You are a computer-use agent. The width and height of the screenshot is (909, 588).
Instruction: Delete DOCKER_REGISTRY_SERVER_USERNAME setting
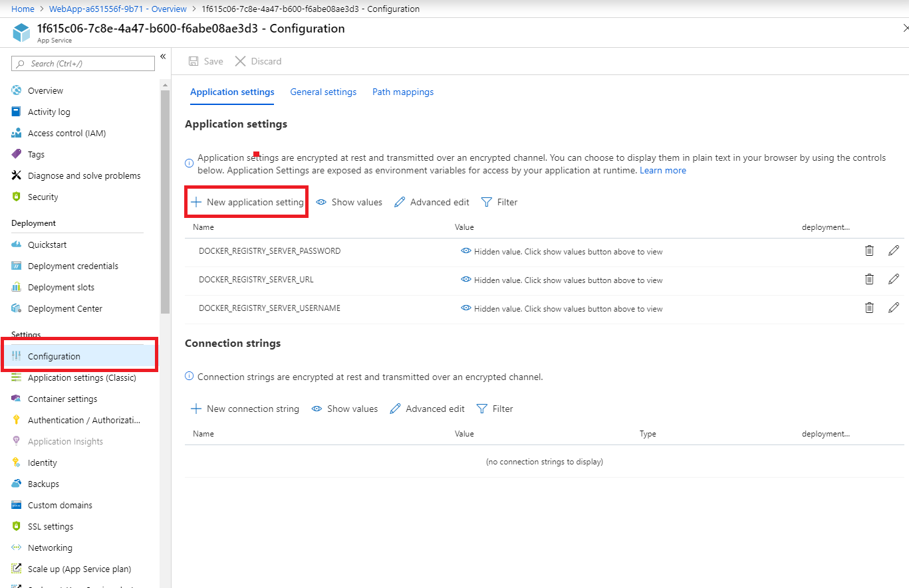click(x=869, y=308)
